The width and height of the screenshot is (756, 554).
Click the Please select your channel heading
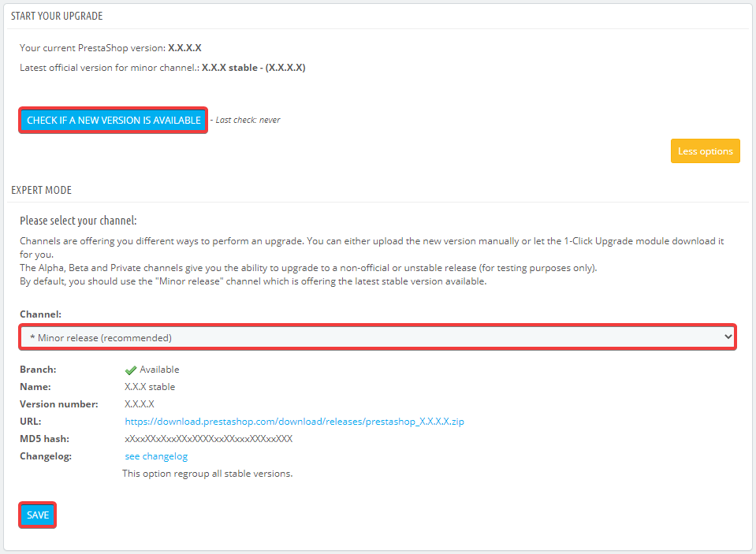click(x=78, y=221)
